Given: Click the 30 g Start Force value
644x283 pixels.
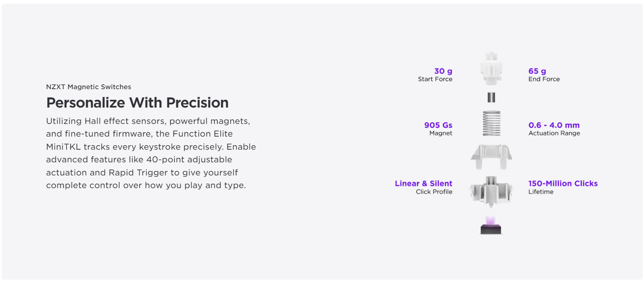Looking at the screenshot, I should click(x=443, y=71).
